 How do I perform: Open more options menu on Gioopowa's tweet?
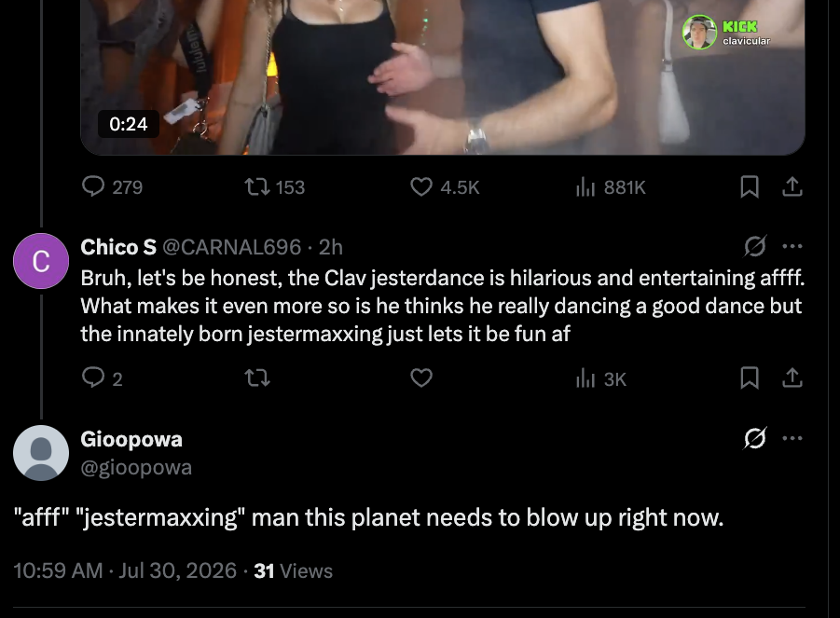tap(792, 438)
